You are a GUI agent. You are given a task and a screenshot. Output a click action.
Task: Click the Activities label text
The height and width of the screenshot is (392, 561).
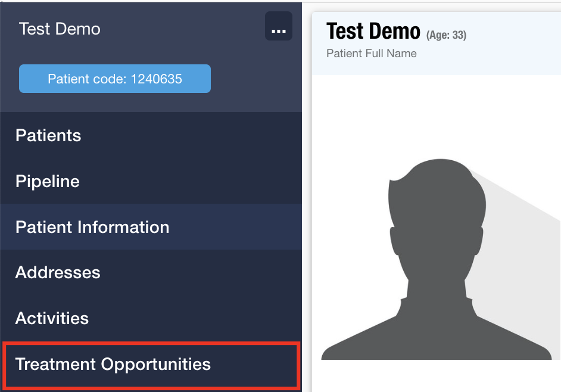(52, 319)
